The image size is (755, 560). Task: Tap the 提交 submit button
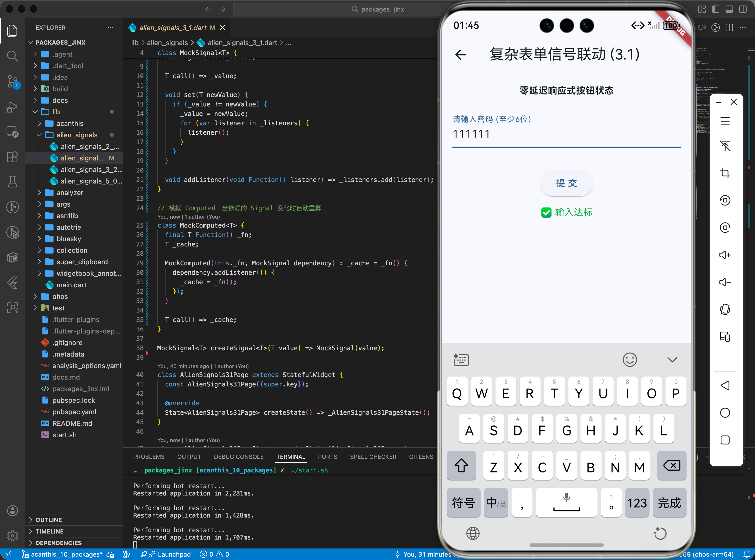click(x=566, y=184)
